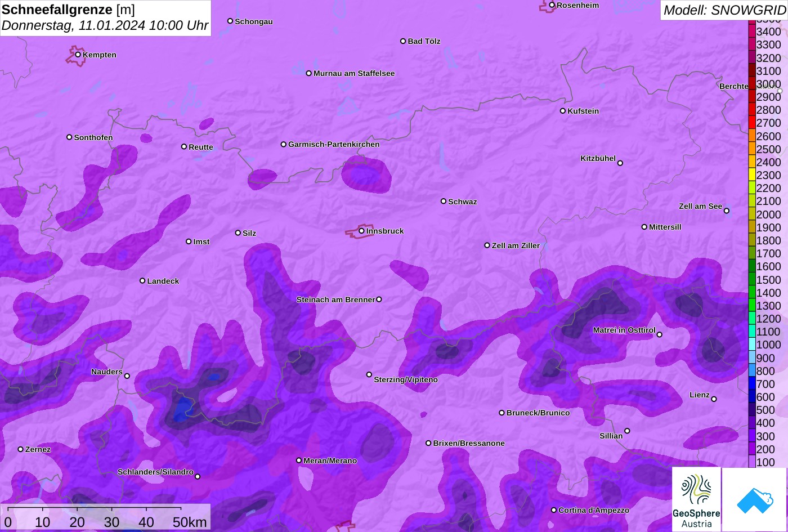Click the blue cloud app logo

coord(755,499)
